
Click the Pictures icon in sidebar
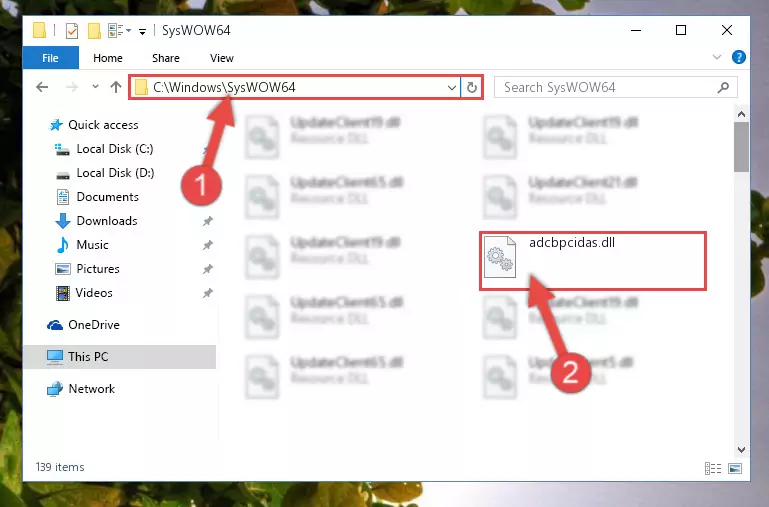tap(63, 269)
